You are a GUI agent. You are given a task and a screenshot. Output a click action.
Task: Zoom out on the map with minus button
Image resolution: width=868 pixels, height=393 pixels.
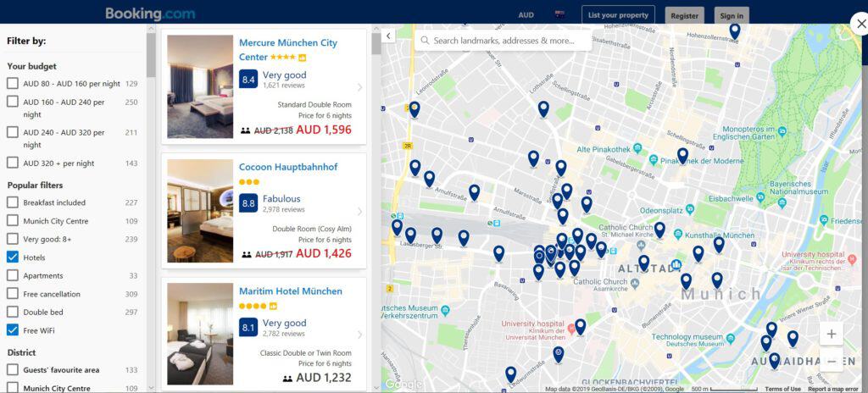click(x=831, y=361)
